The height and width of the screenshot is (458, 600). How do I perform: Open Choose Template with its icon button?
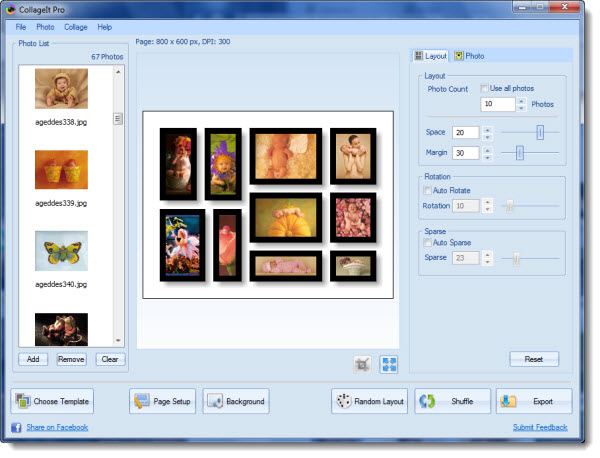pos(52,402)
